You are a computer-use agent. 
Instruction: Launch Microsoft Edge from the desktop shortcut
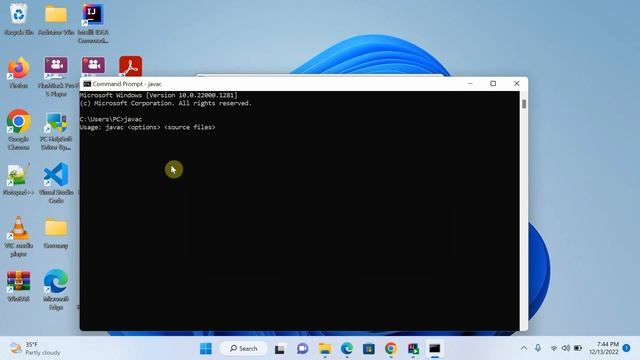(56, 290)
